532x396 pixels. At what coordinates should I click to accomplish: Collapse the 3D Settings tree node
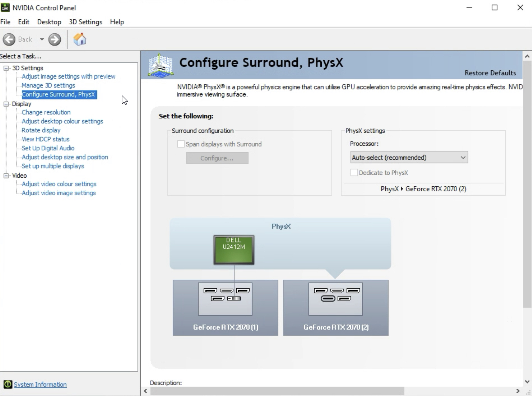(x=6, y=68)
